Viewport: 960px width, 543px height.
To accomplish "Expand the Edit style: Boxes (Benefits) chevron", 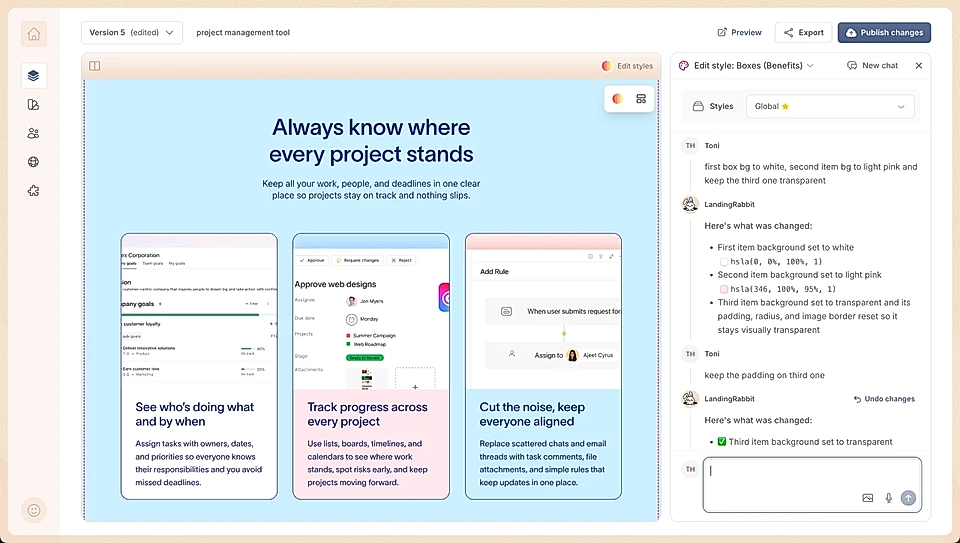I will coord(810,66).
